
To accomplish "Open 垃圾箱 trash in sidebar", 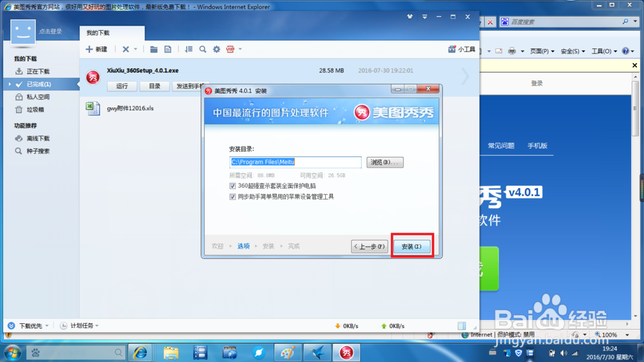I will click(35, 110).
